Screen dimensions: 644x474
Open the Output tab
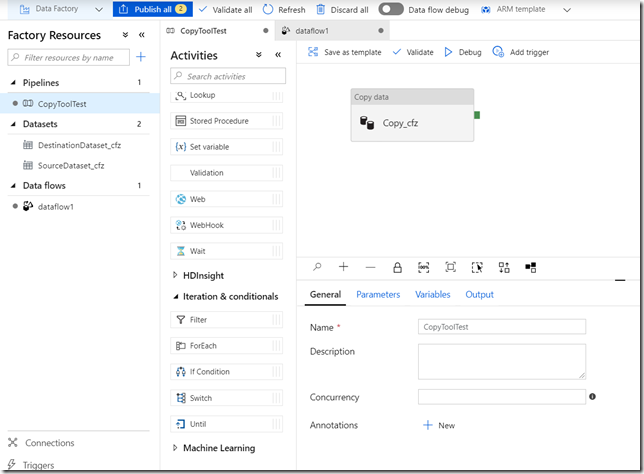point(479,294)
